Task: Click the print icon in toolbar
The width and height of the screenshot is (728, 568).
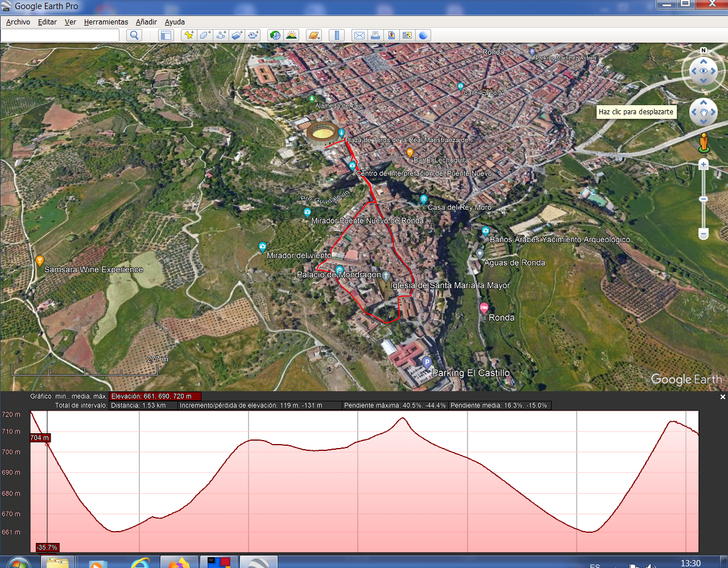Action: pyautogui.click(x=375, y=35)
